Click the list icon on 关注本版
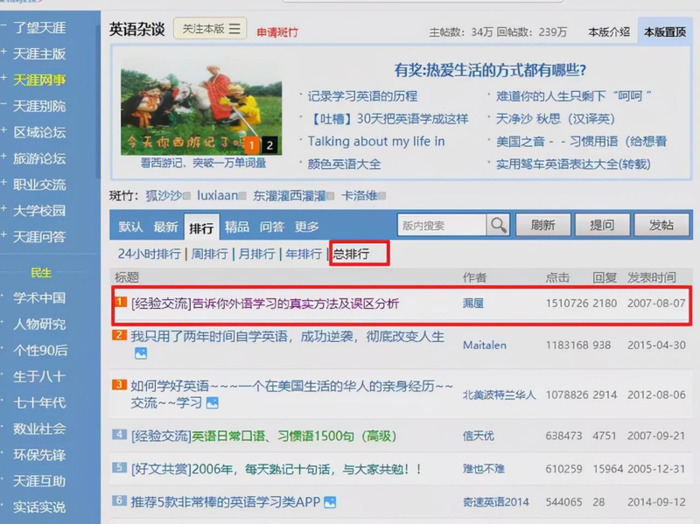Screen dimensions: 700x524 coord(235,29)
